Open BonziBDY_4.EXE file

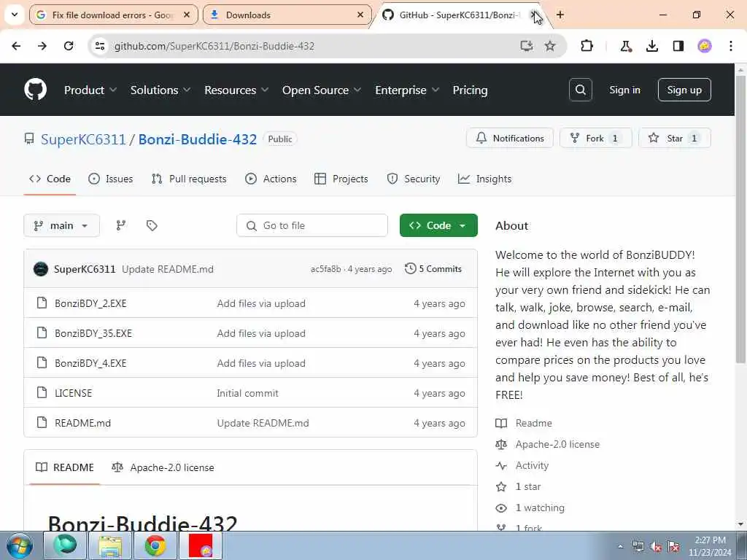click(x=90, y=363)
